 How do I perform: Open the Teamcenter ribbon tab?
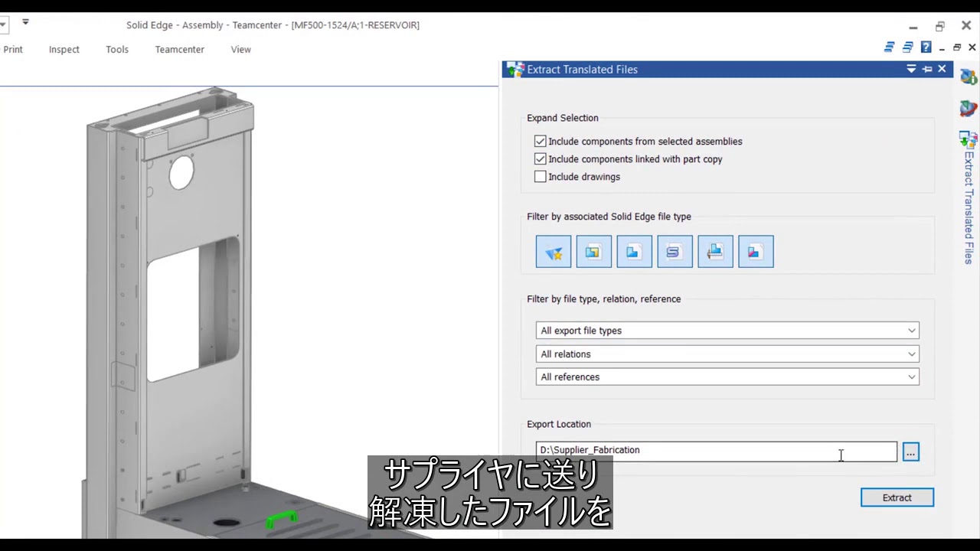coord(180,50)
